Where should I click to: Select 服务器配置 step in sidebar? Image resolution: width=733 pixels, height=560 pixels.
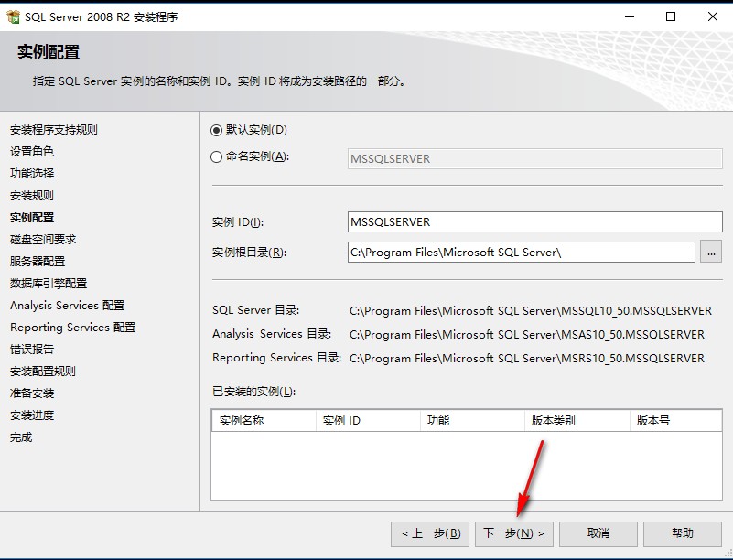pos(38,262)
